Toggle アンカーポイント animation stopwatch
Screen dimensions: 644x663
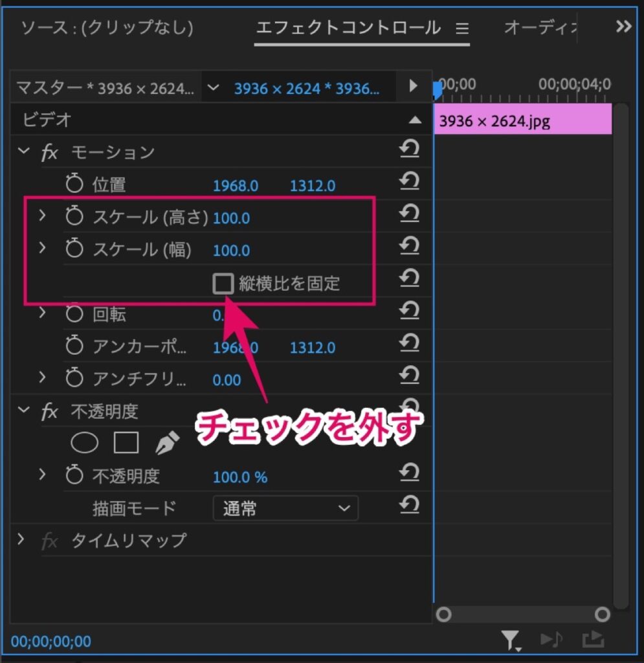(x=74, y=346)
